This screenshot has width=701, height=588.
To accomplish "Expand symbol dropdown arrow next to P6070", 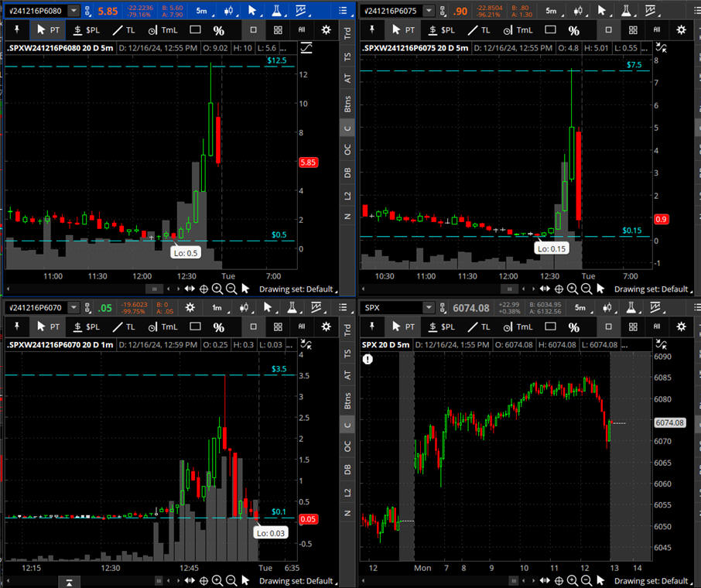I will pos(74,308).
